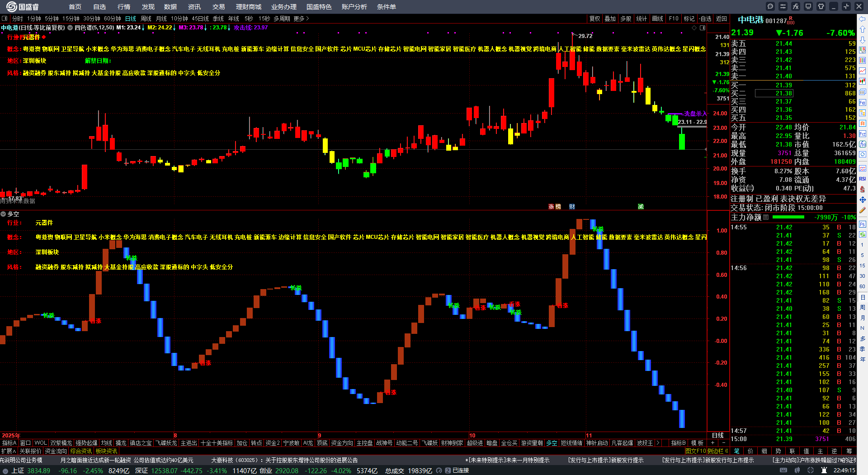Click the crosshair target icon in status bar

[x=811, y=470]
